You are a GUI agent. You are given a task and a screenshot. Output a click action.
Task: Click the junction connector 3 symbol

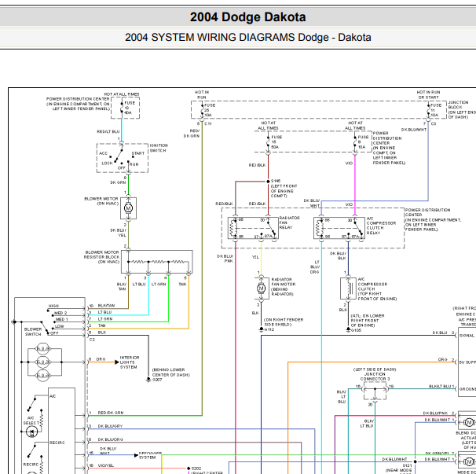[375, 391]
